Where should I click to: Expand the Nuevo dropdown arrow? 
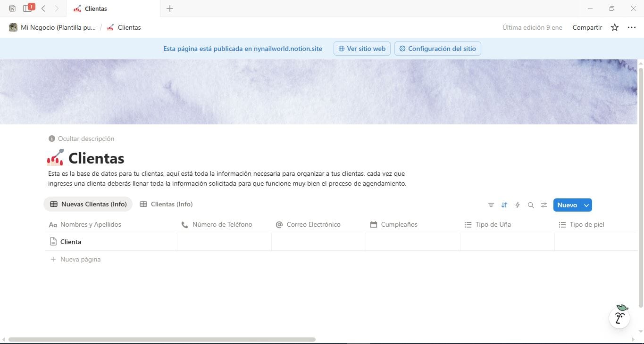[x=586, y=205]
